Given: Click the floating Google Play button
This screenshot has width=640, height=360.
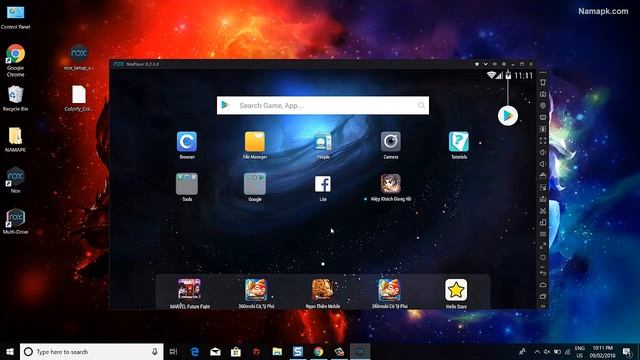Looking at the screenshot, I should click(508, 116).
